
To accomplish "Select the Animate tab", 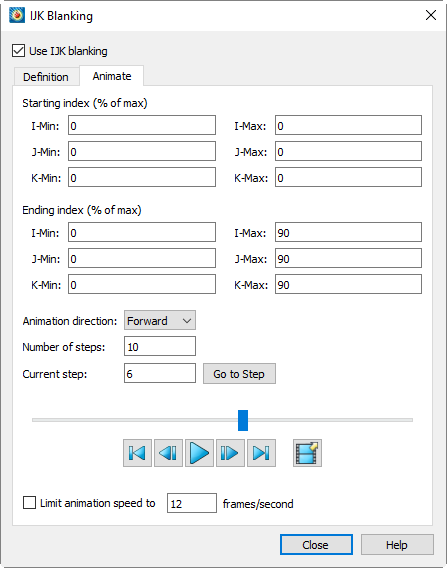I will (112, 76).
